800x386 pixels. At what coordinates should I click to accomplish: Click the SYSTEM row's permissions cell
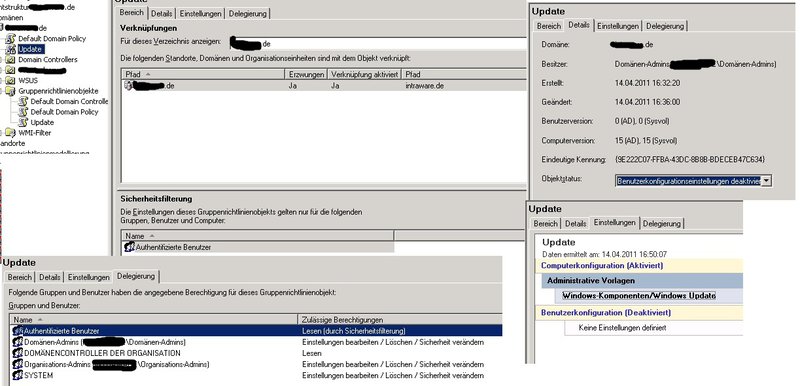393,375
